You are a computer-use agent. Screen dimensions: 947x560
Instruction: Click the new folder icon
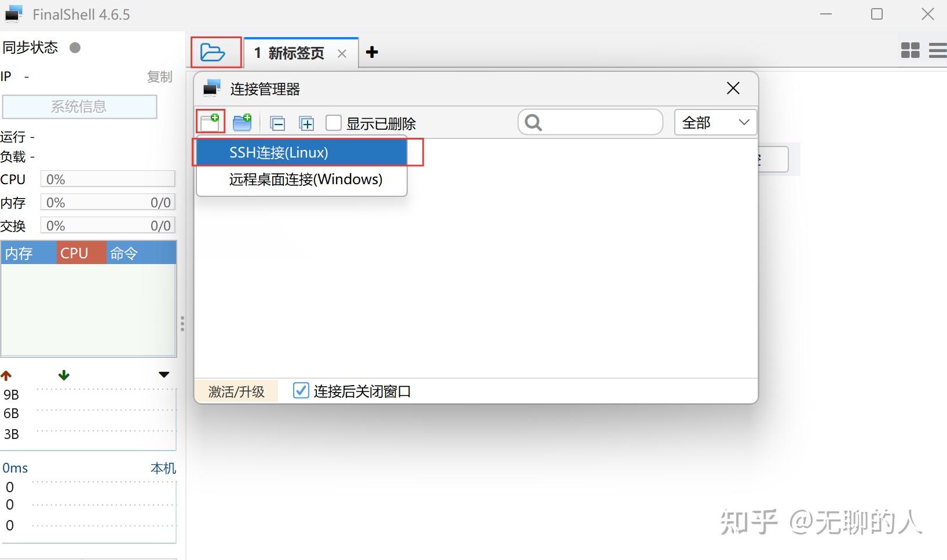tap(242, 122)
